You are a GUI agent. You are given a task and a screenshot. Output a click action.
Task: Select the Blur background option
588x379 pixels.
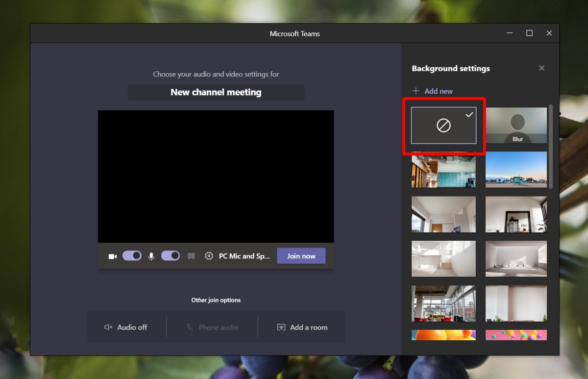(516, 126)
